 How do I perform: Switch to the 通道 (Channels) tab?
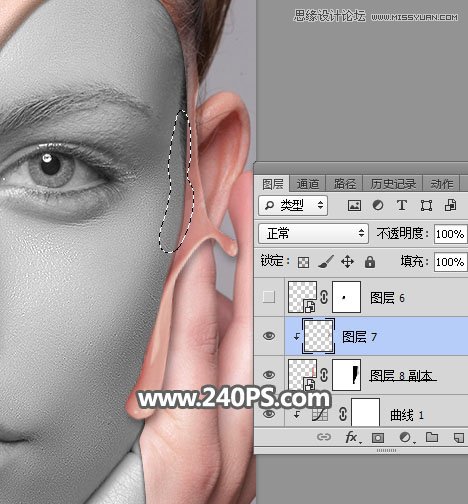tap(307, 184)
